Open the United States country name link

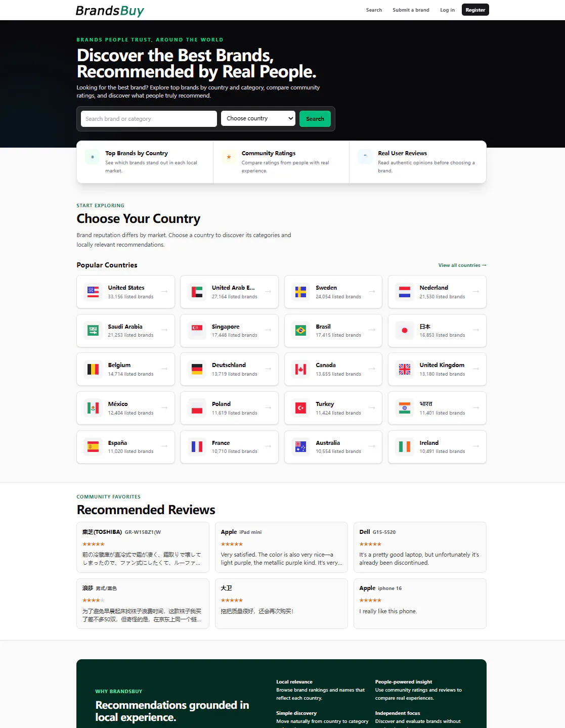point(126,288)
